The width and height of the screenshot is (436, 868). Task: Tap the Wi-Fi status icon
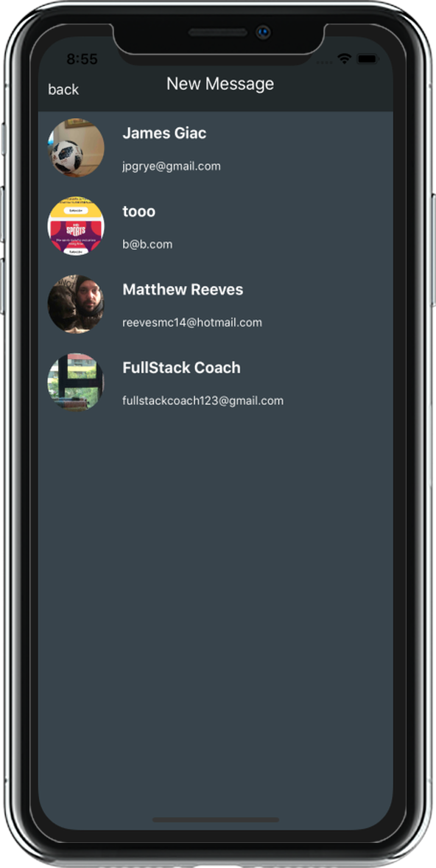click(345, 59)
